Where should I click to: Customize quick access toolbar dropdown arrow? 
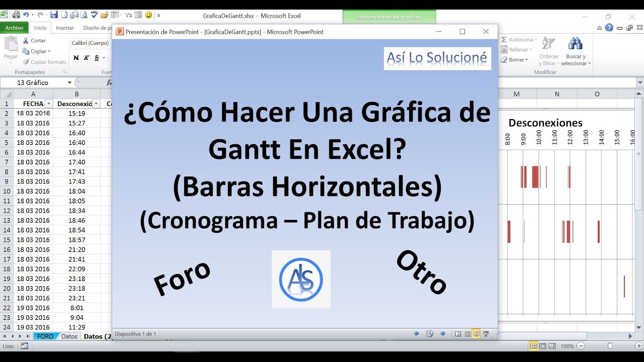(158, 16)
